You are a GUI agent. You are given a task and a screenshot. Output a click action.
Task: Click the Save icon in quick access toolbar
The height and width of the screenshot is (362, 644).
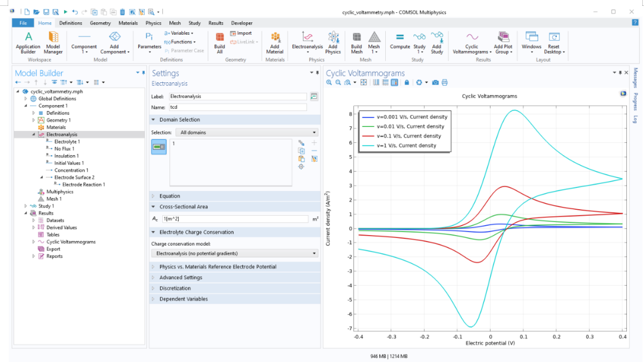point(46,12)
